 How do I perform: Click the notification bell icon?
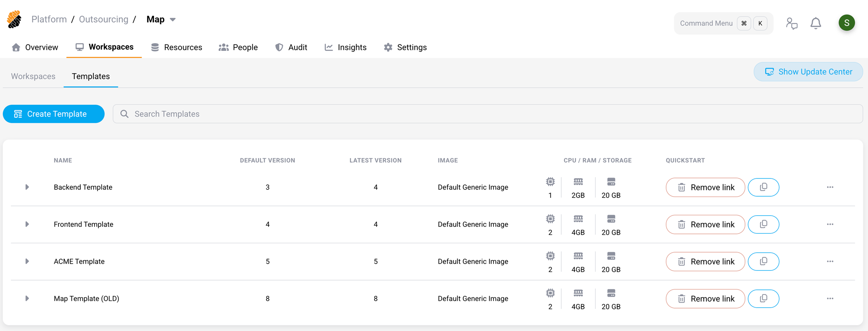(815, 23)
